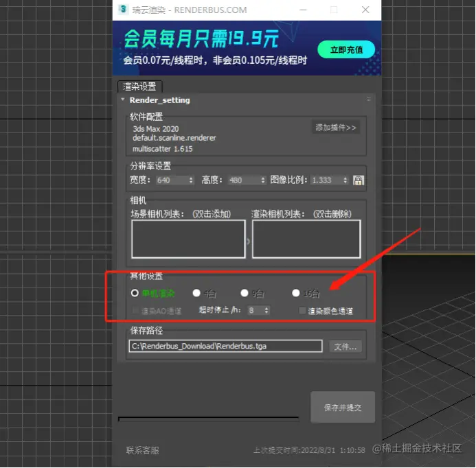Select the 16台 radio button
476x468 pixels.
pyautogui.click(x=295, y=293)
